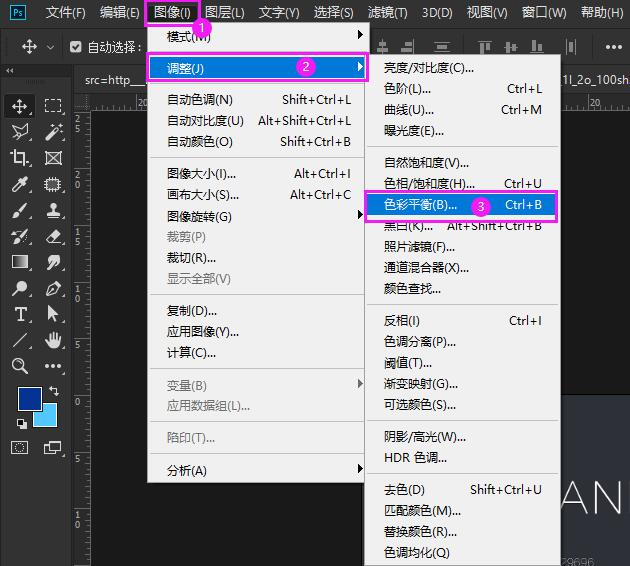
Task: Toggle the 自动选择 checkbox
Action: [76, 47]
